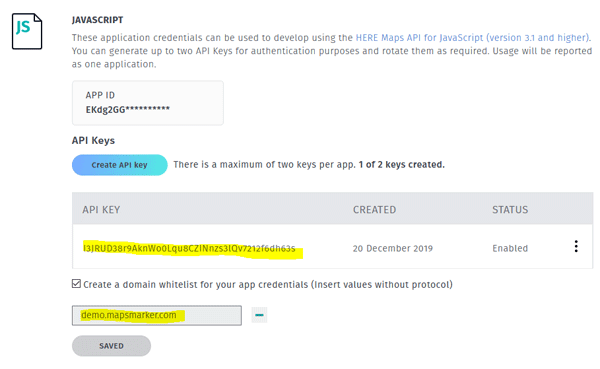
Task: Click the Create API key button
Action: 119,165
